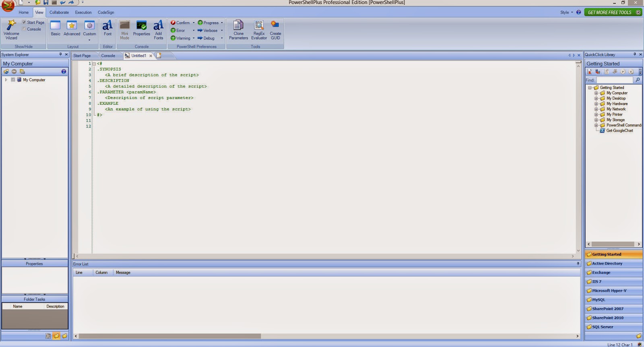The image size is (644, 347).
Task: Open the editor Font settings
Action: [107, 29]
